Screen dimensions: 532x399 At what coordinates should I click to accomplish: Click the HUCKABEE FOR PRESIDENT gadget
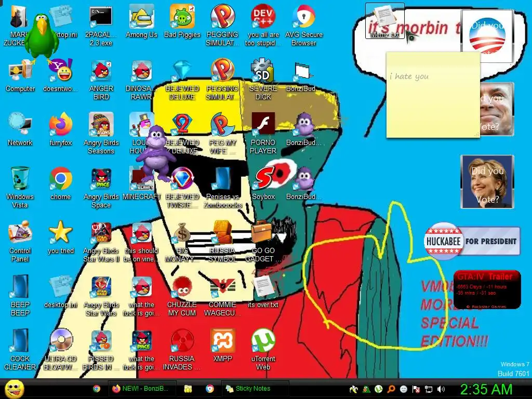(x=472, y=241)
